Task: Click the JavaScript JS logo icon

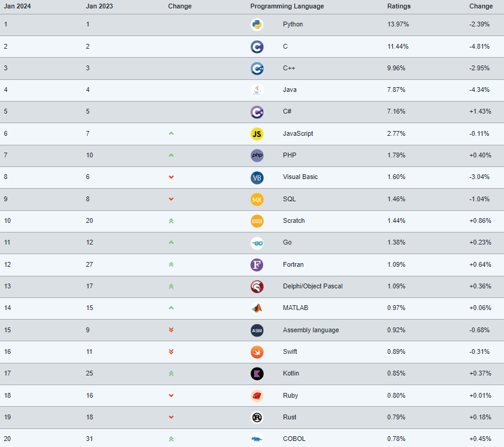Action: point(257,134)
